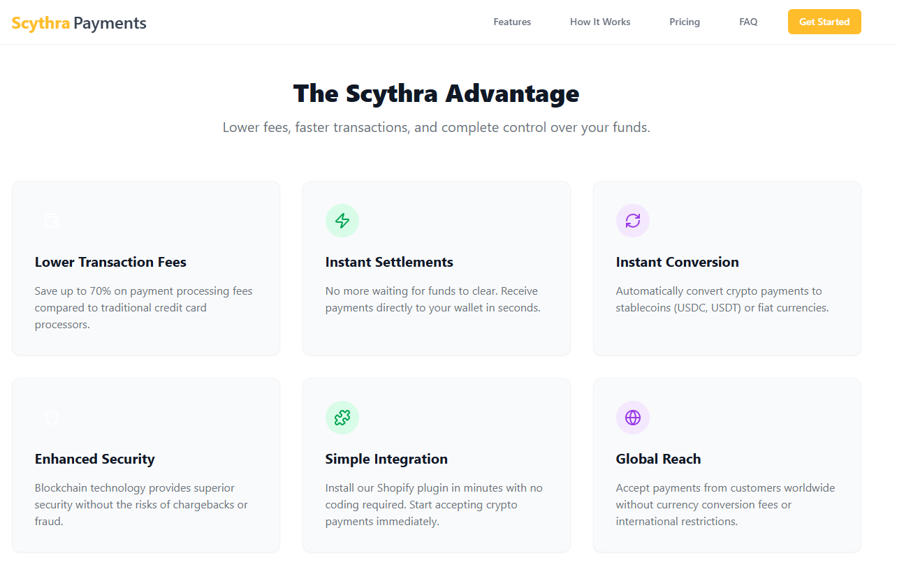
Task: Click the Get Started button
Action: [x=824, y=22]
